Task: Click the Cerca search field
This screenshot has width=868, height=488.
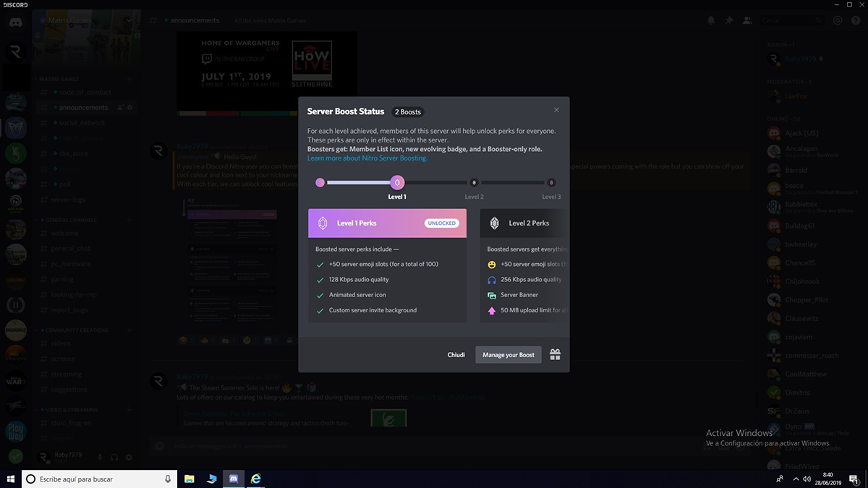Action: click(791, 21)
